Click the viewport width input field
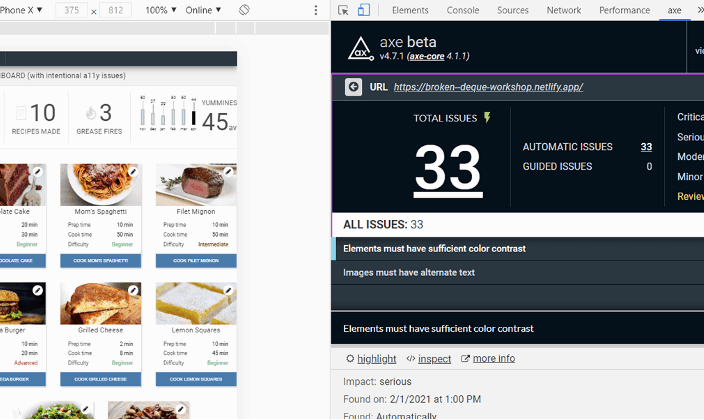The image size is (704, 420). (69, 10)
